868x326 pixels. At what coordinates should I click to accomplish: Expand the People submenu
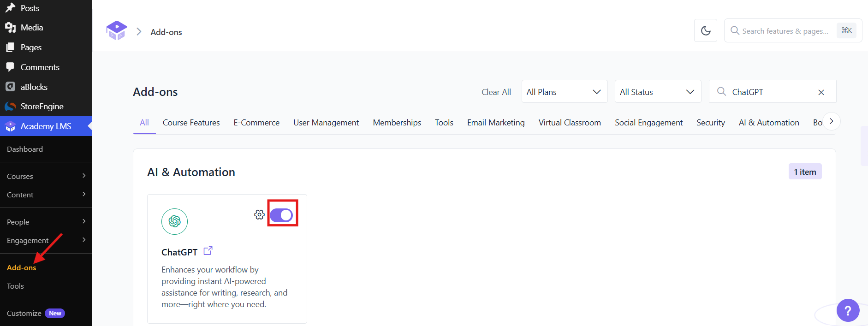point(46,222)
